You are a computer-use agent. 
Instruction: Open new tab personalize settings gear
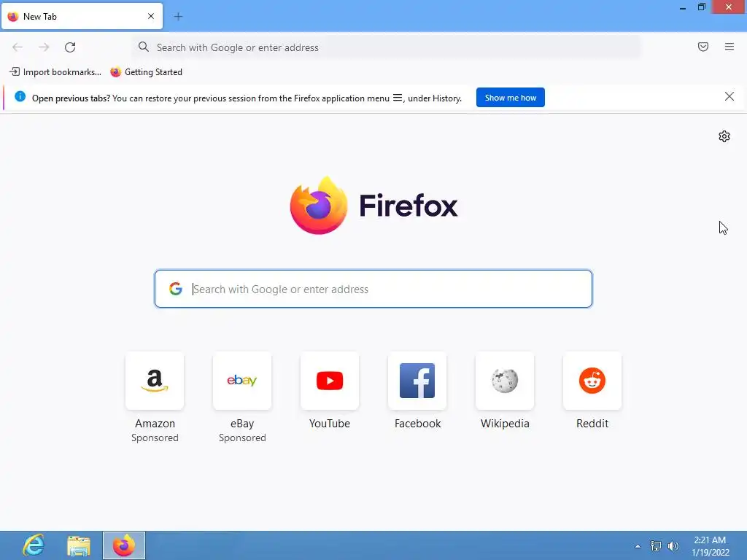point(724,136)
